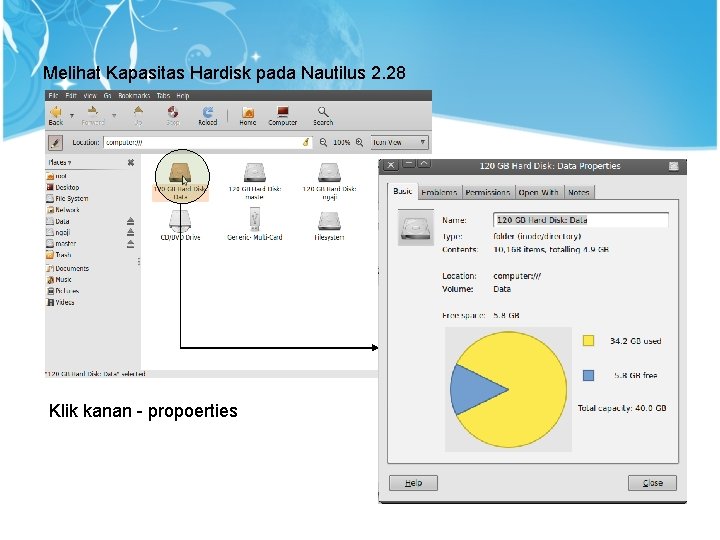Click the 100% zoom level label
The width and height of the screenshot is (720, 540).
coord(341,142)
